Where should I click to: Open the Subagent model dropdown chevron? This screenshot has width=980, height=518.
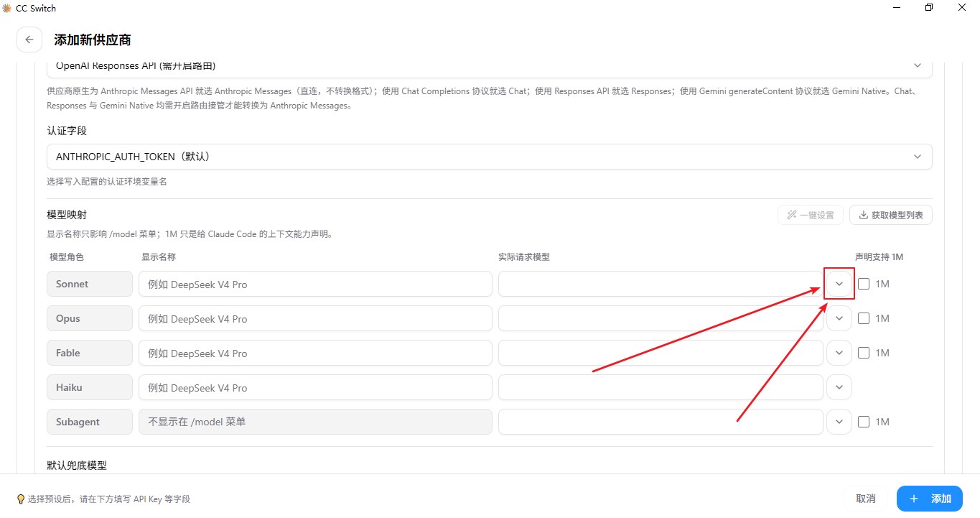(839, 422)
